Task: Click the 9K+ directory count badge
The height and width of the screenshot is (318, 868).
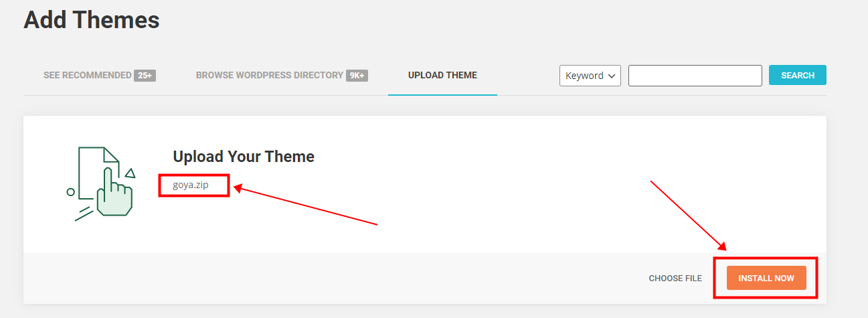Action: (x=357, y=75)
